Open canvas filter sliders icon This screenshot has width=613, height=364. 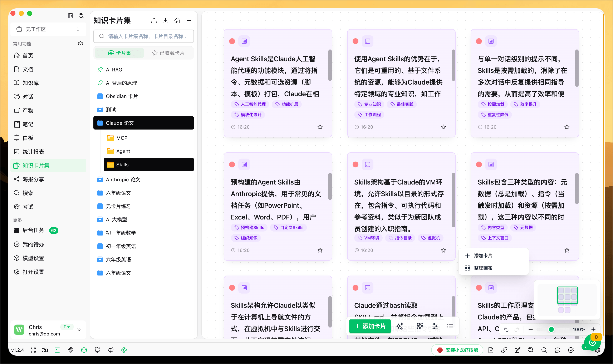coord(435,326)
